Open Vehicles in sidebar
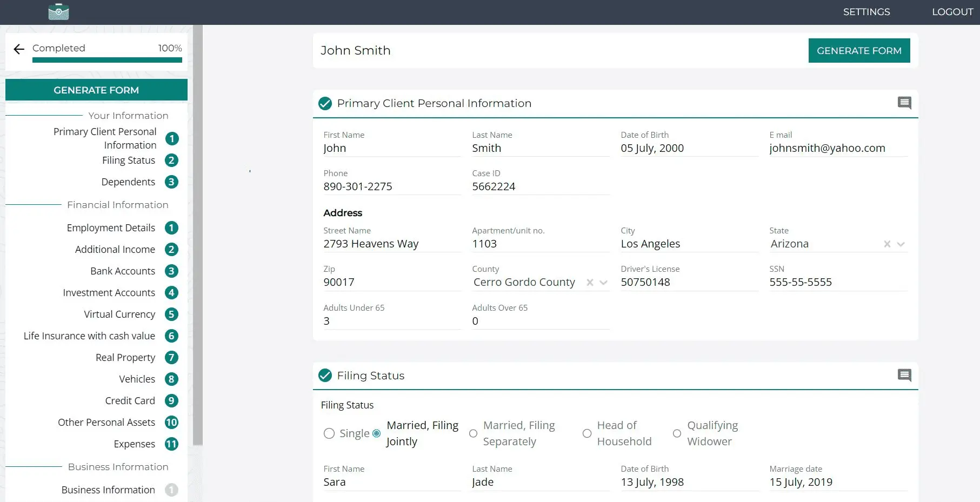 (137, 379)
